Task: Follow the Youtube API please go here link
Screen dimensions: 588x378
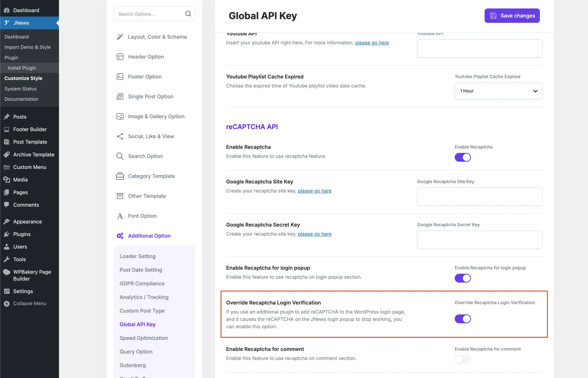Action: [372, 43]
